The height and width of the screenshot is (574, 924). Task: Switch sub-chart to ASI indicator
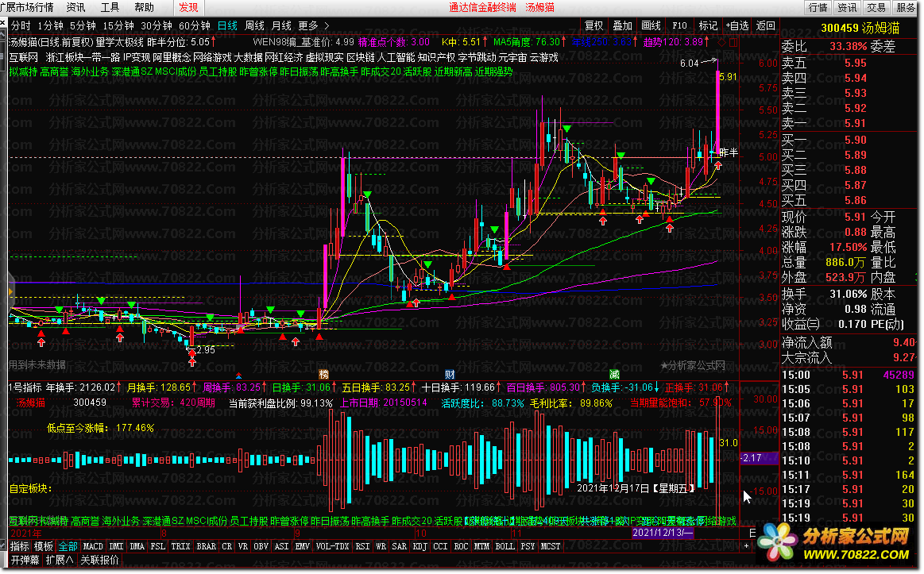pos(282,546)
